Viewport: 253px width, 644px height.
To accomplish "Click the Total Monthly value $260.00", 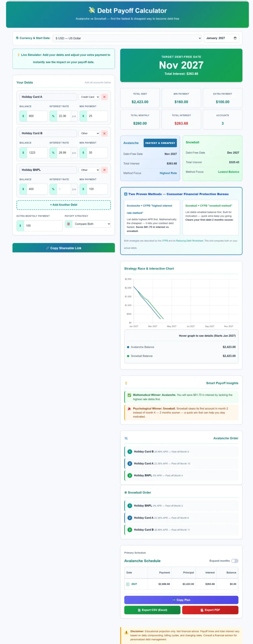I will click(x=140, y=123).
